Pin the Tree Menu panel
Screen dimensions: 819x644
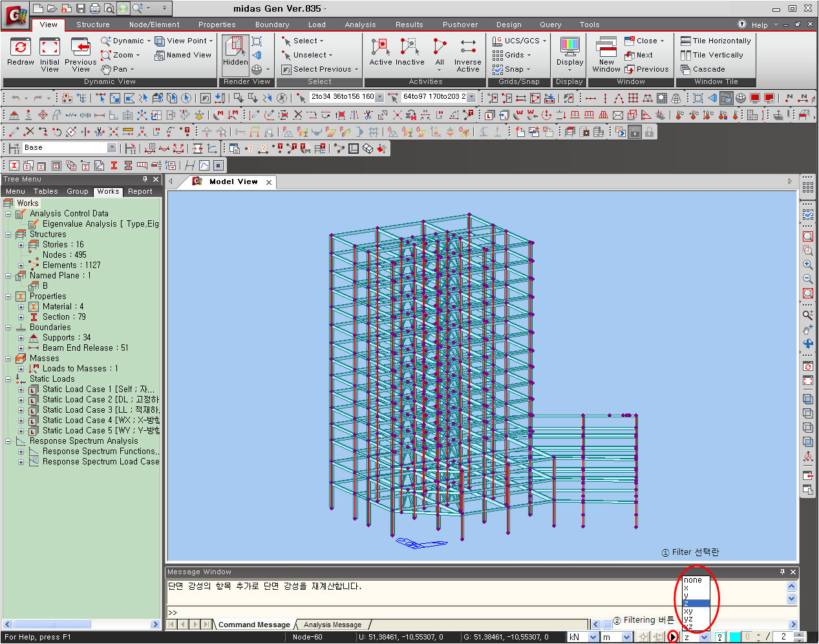pyautogui.click(x=145, y=180)
